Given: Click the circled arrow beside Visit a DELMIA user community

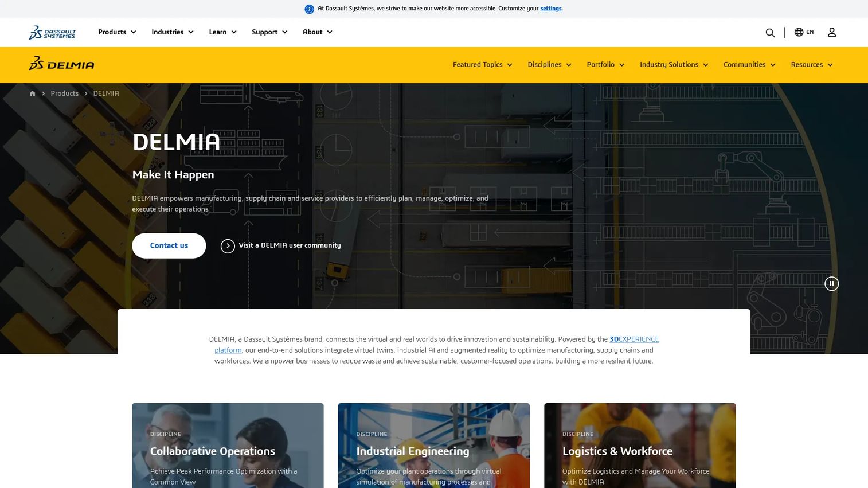Looking at the screenshot, I should [228, 246].
